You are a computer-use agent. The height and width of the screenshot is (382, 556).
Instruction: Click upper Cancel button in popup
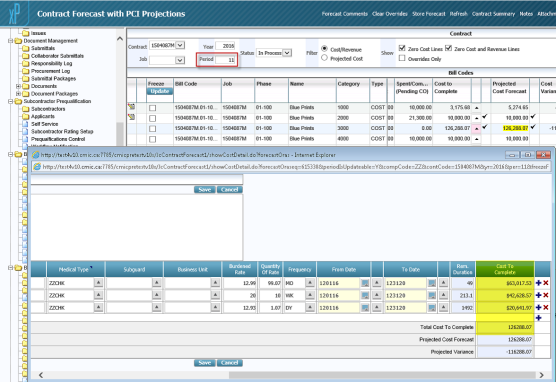point(229,189)
